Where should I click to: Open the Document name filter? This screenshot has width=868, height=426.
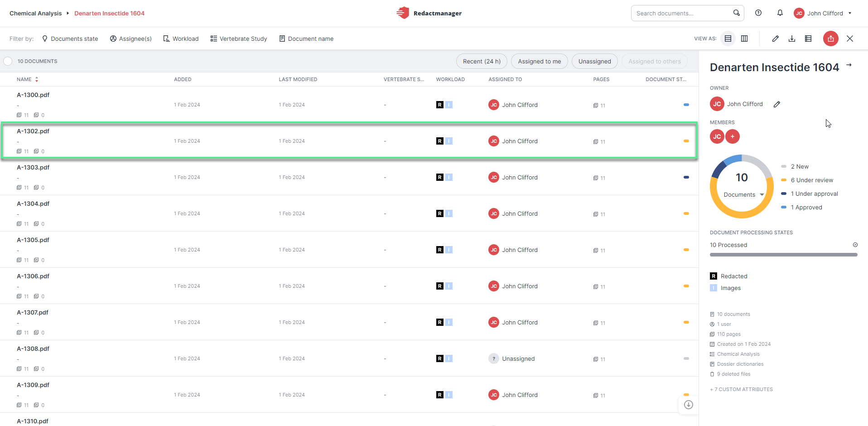pyautogui.click(x=306, y=39)
